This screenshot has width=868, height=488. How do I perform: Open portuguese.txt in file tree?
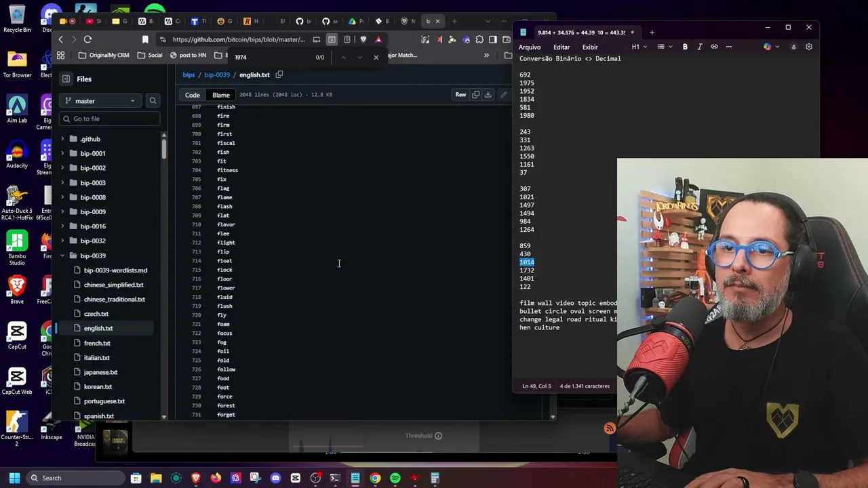104,401
